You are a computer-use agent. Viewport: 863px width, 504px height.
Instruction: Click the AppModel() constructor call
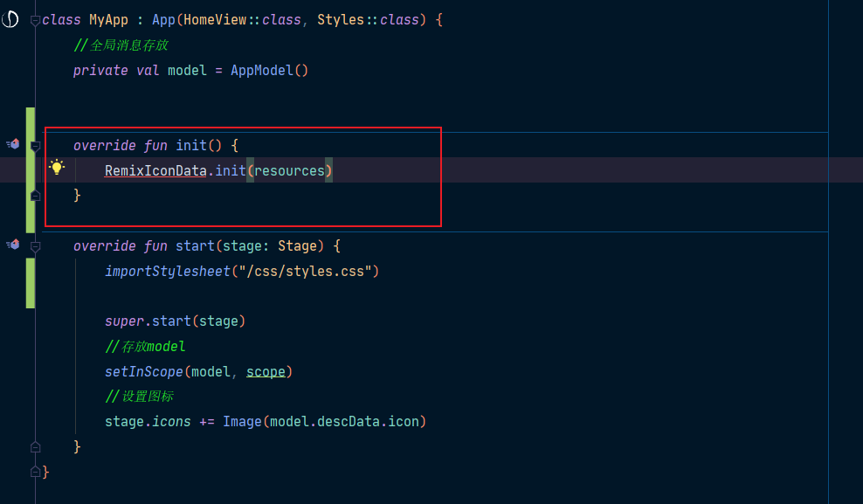pyautogui.click(x=269, y=70)
